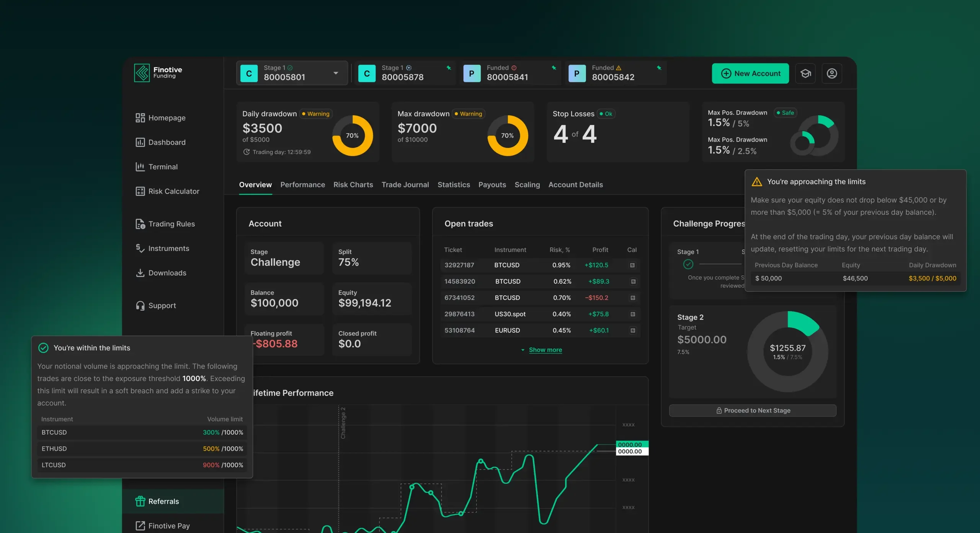Switch to the Statistics tab
This screenshot has height=533, width=980.
pos(454,185)
